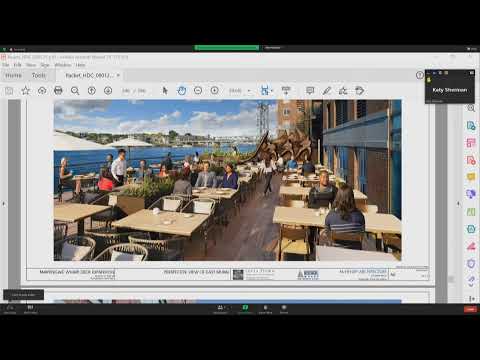The height and width of the screenshot is (360, 480).
Task: Toggle Start Video in Zoom bar
Action: (x=30, y=309)
